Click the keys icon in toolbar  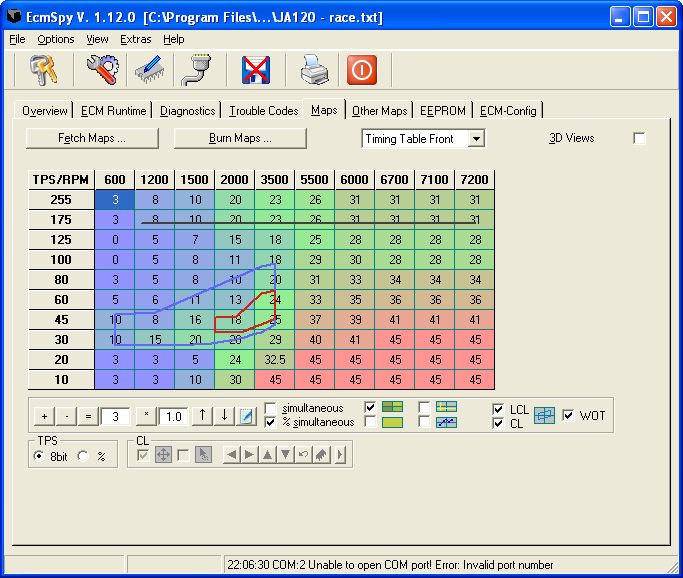43,69
